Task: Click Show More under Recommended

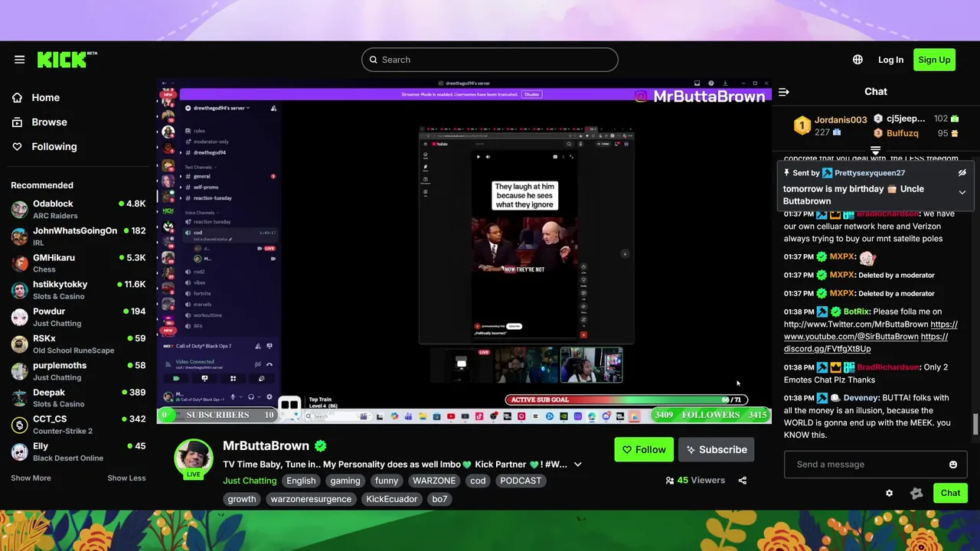Action: coord(31,478)
